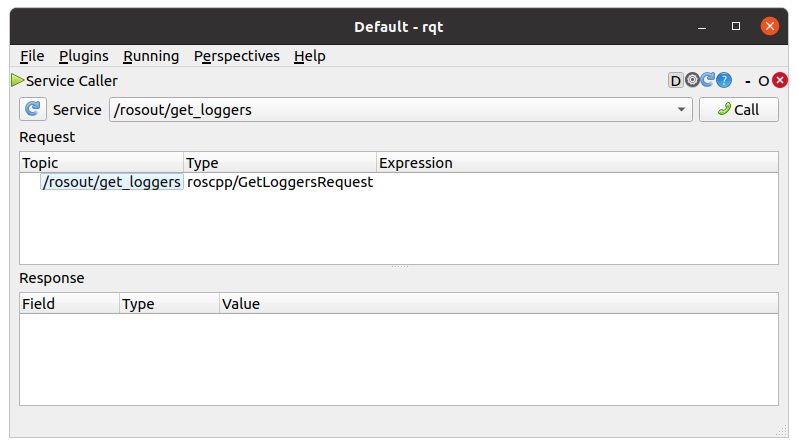This screenshot has width=798, height=447.
Task: Undock the Service Caller plugin using O icon
Action: coord(763,81)
